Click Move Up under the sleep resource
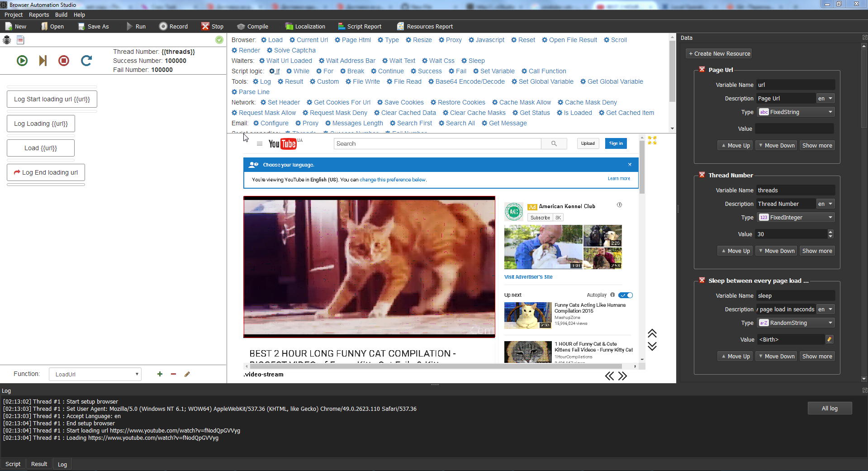 [x=735, y=356]
